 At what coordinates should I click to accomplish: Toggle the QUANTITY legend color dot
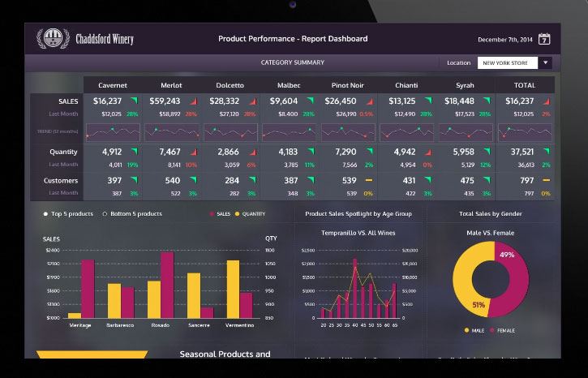click(x=237, y=214)
